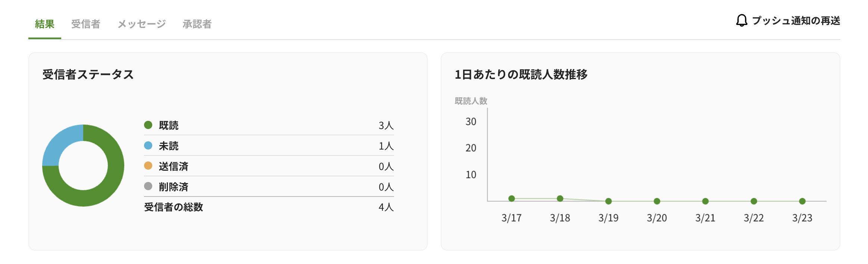
Task: Click the 3/17 data point on line chart
Action: (x=512, y=198)
